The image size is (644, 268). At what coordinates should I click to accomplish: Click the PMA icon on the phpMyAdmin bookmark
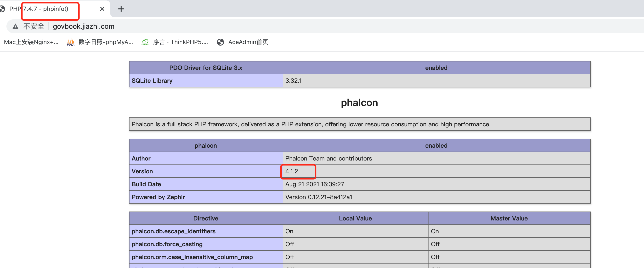pyautogui.click(x=70, y=42)
